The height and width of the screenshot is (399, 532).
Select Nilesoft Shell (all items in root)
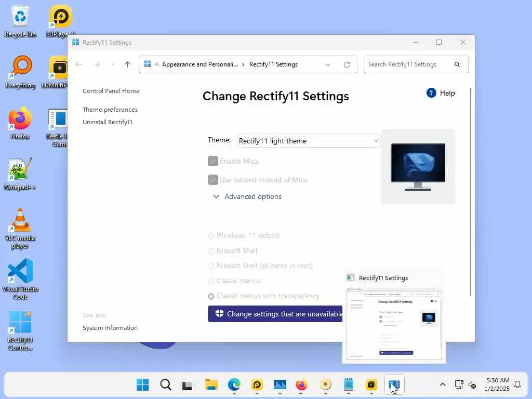point(211,266)
